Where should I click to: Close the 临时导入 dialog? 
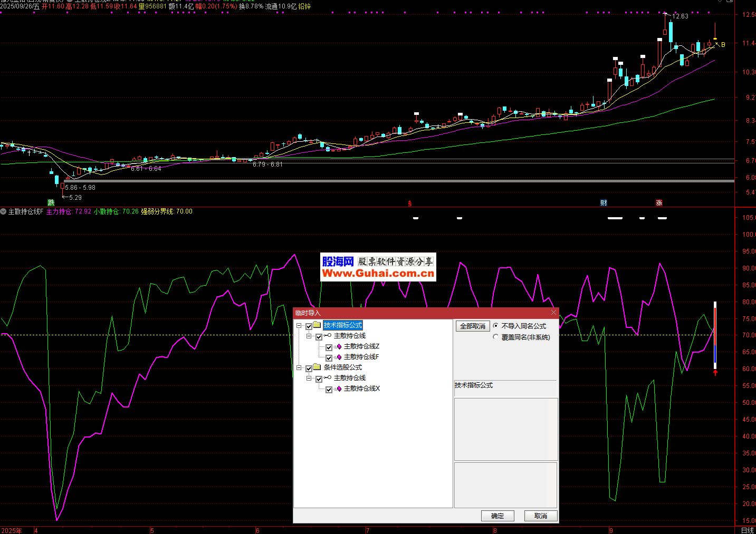coord(553,313)
